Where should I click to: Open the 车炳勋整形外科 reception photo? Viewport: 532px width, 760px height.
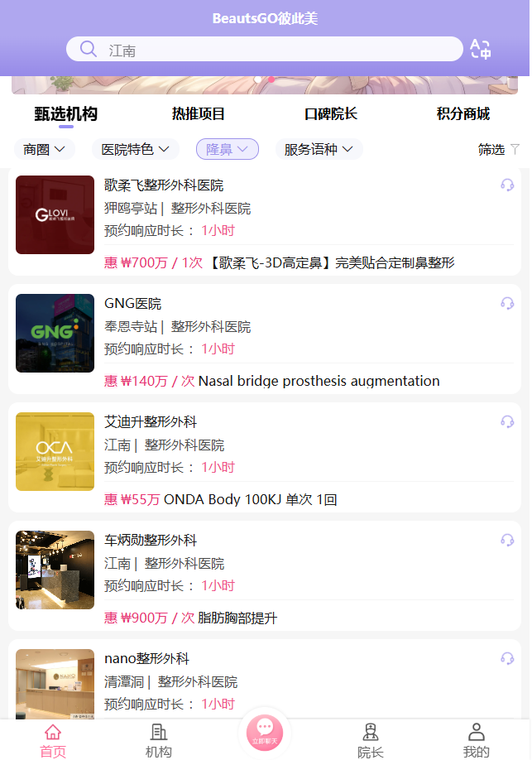click(55, 570)
